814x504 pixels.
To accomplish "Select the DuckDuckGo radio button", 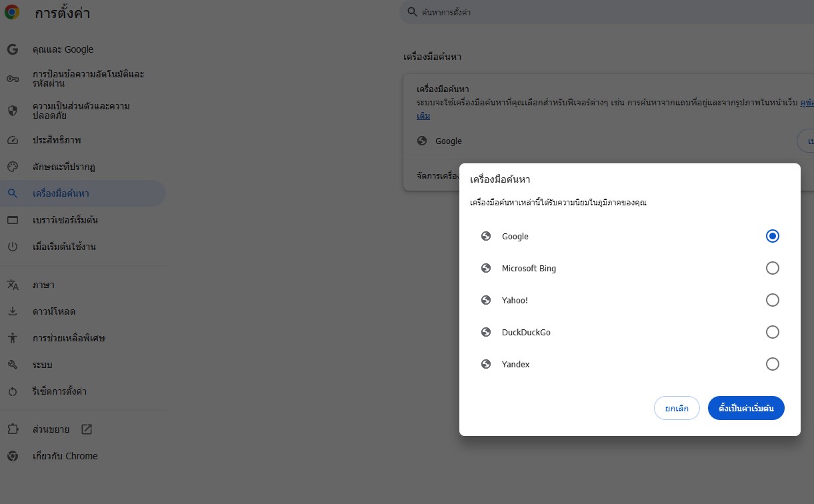I will click(773, 332).
